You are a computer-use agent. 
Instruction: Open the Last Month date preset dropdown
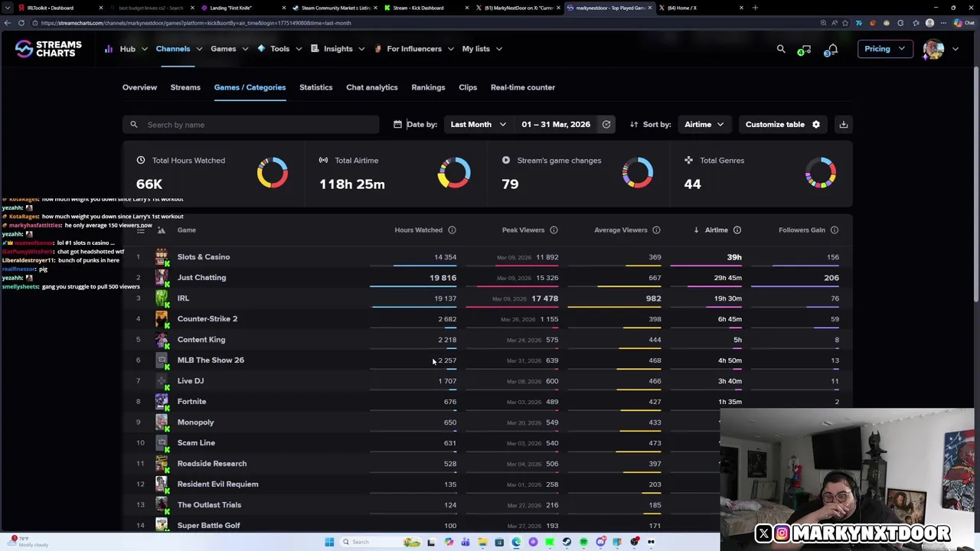click(x=478, y=124)
